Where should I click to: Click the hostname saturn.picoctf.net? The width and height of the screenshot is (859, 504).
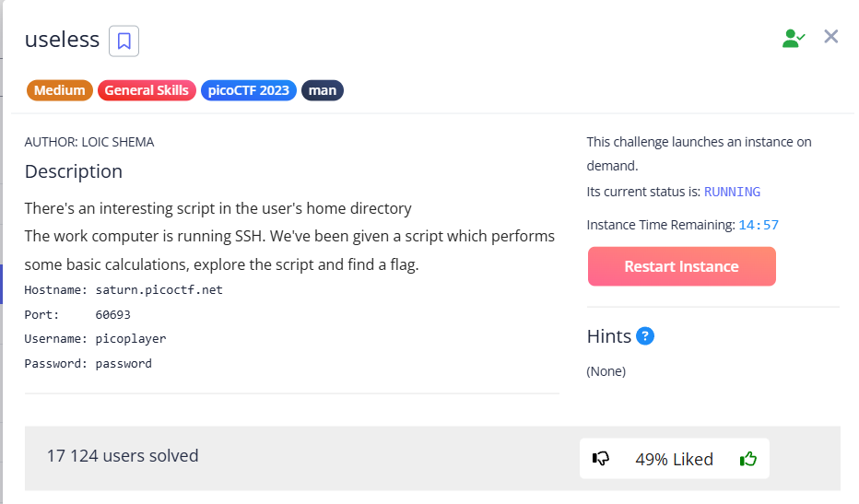pyautogui.click(x=159, y=289)
